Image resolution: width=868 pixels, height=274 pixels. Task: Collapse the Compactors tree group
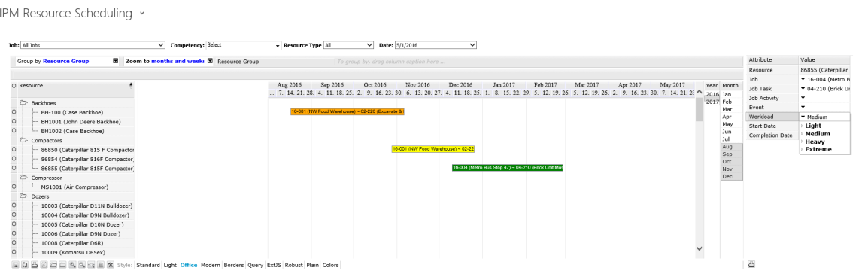point(23,141)
